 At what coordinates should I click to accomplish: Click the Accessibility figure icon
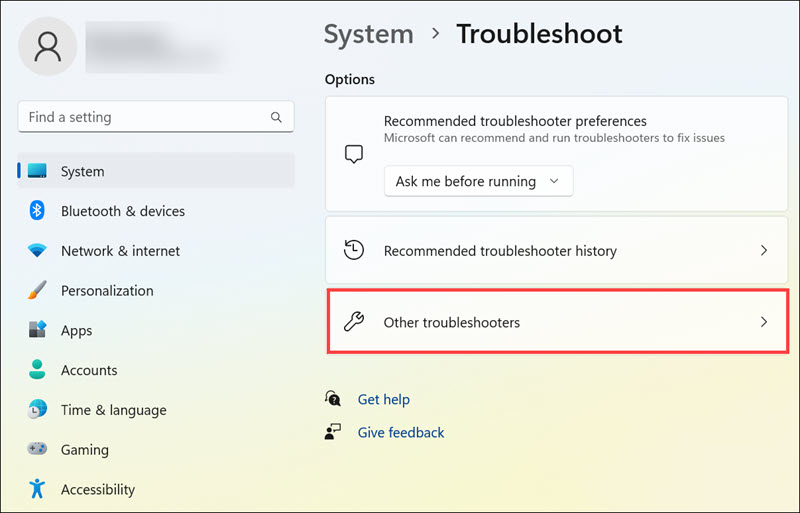pyautogui.click(x=37, y=489)
